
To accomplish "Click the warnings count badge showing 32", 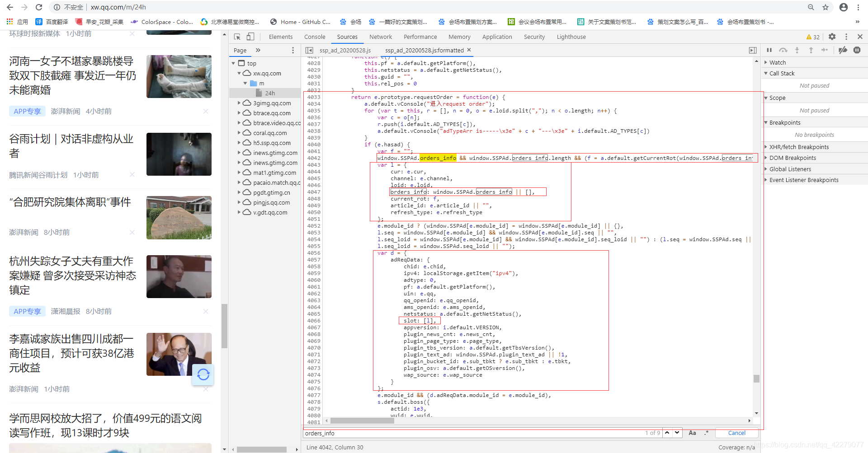I will (x=813, y=37).
